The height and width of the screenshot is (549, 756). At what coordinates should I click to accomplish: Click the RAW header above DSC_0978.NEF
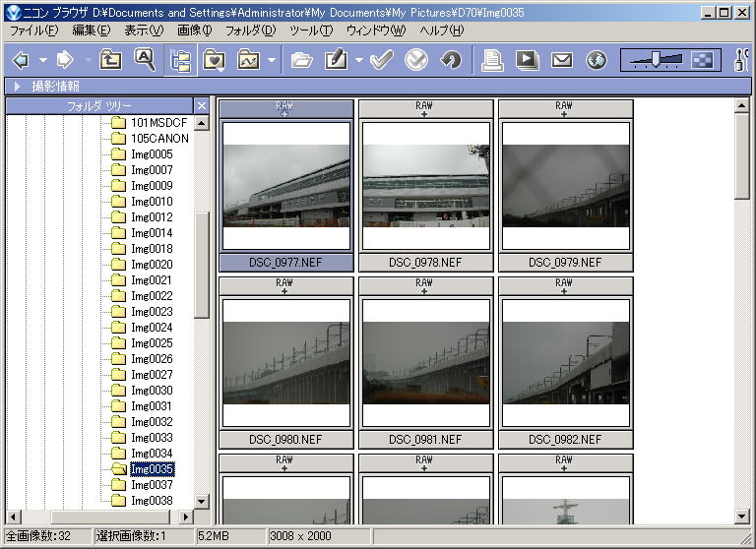pyautogui.click(x=426, y=108)
